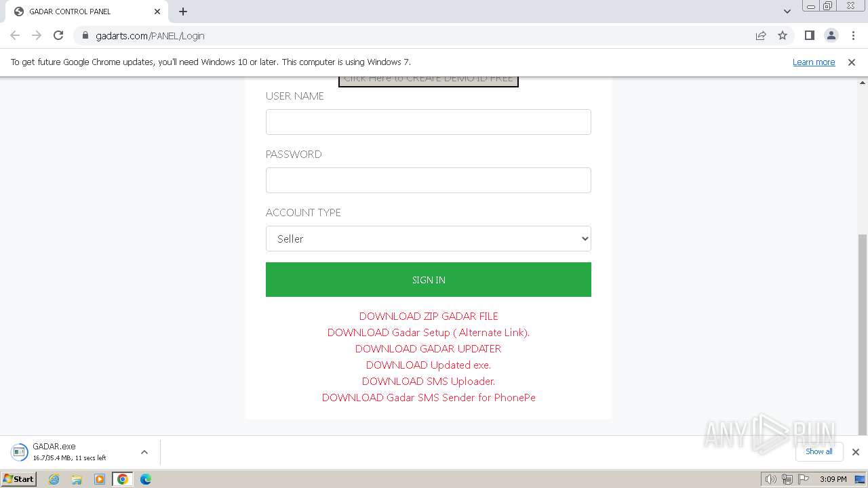This screenshot has width=868, height=488.
Task: Select the Chrome taskbar icon
Action: pos(123,479)
